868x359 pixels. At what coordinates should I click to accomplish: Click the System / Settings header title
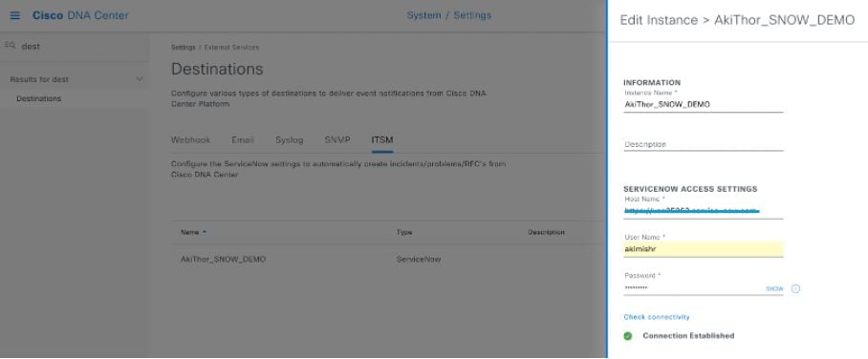[449, 15]
